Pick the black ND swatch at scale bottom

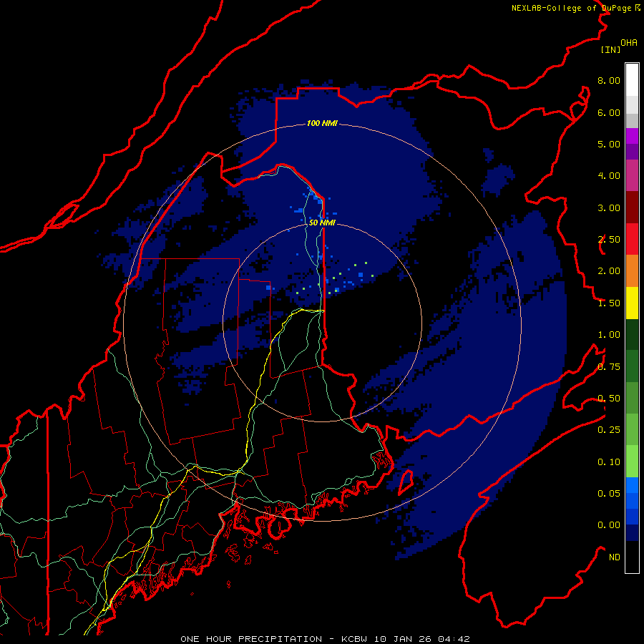(632, 557)
